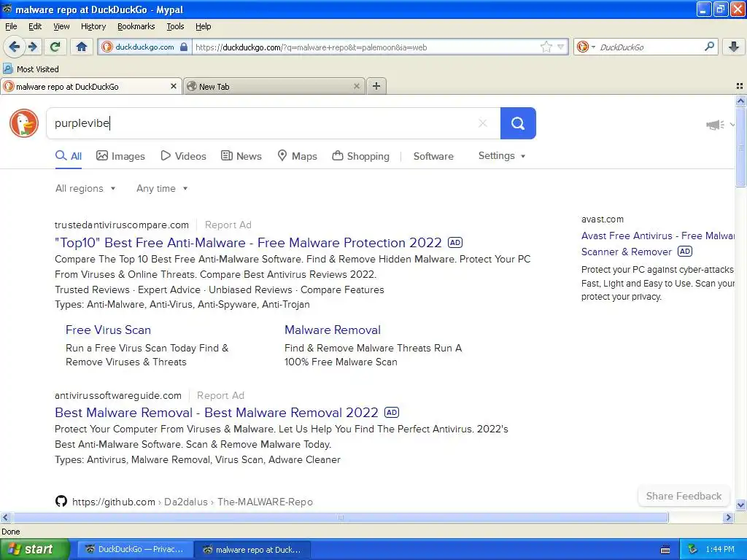
Task: Click the toolbar search magnifier icon
Action: pos(709,47)
